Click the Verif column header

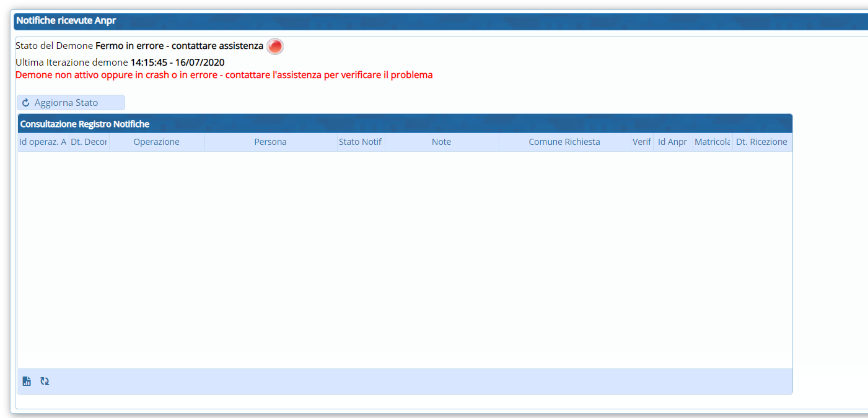pyautogui.click(x=641, y=142)
